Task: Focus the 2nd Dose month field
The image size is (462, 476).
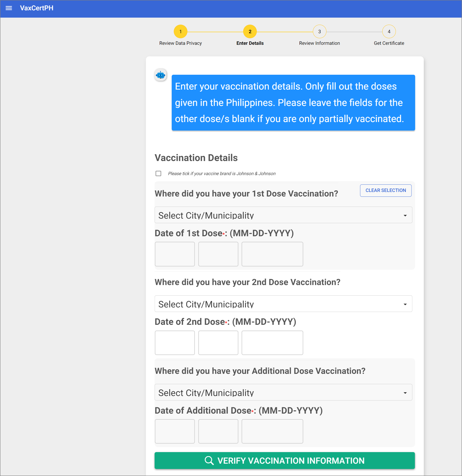Action: pos(175,343)
